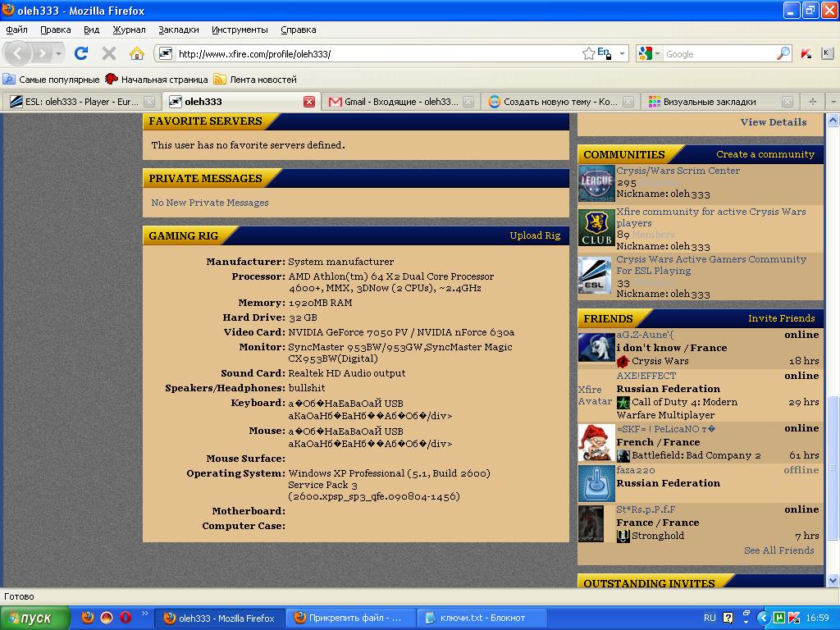Click See All Friends link
Screen dimensions: 840x630
pyautogui.click(x=778, y=550)
